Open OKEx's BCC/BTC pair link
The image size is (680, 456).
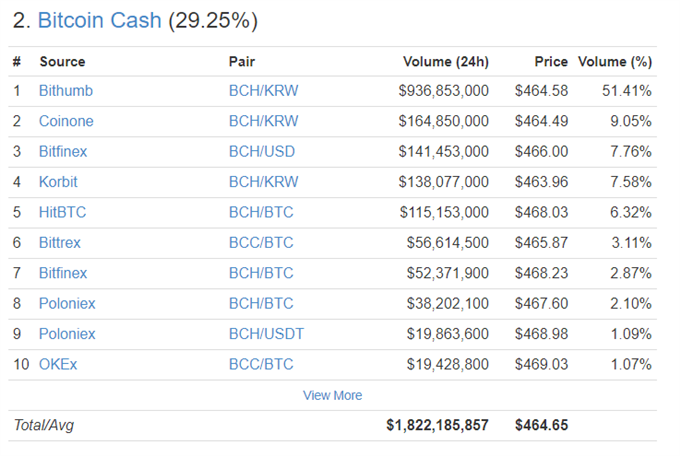click(261, 364)
